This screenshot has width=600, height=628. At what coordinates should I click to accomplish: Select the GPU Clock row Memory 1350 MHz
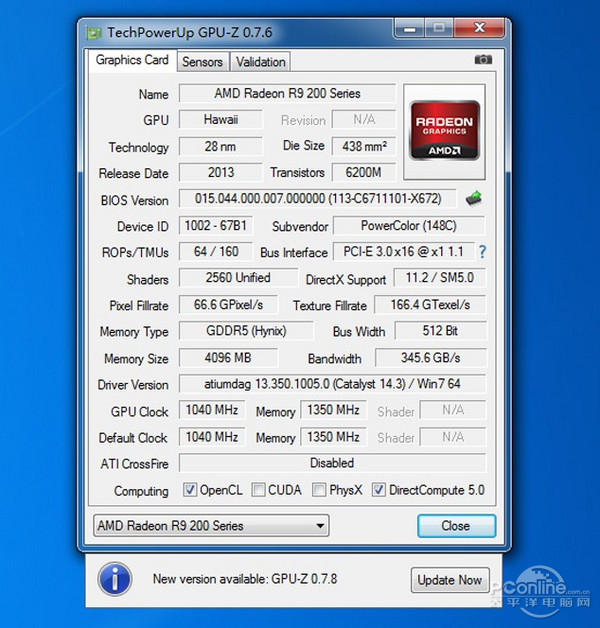pos(333,410)
